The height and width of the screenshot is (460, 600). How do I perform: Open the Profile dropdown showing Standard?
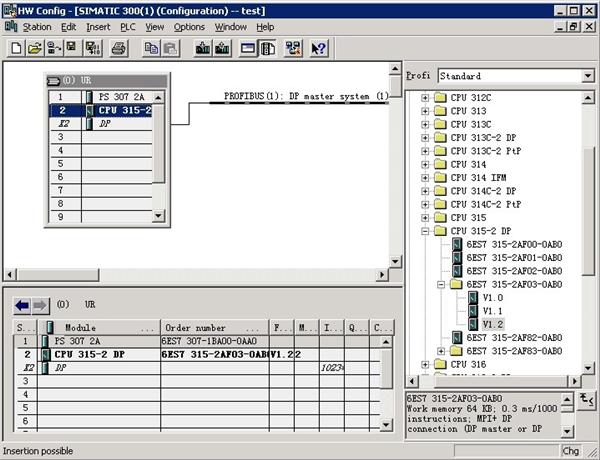588,76
